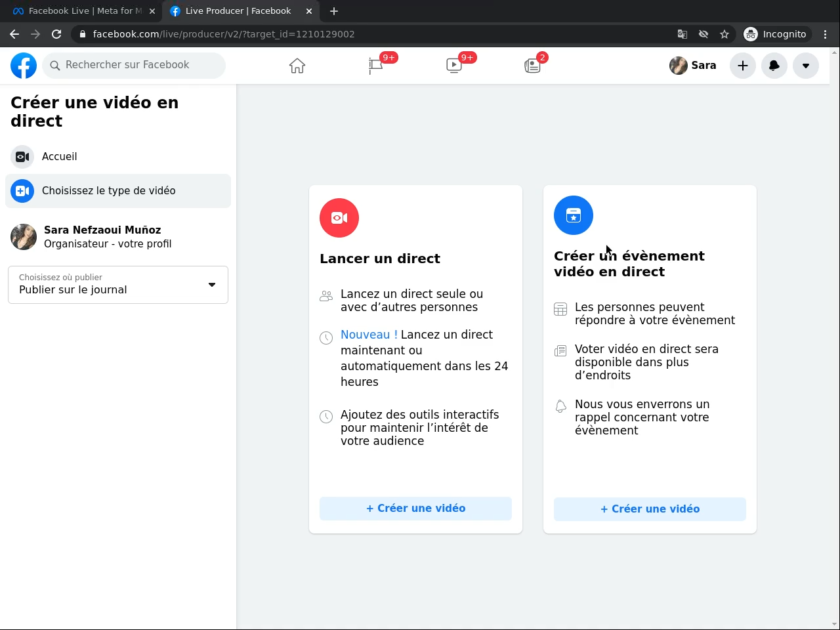The width and height of the screenshot is (840, 630).
Task: Click the Lancer un direct heading
Action: 380,259
